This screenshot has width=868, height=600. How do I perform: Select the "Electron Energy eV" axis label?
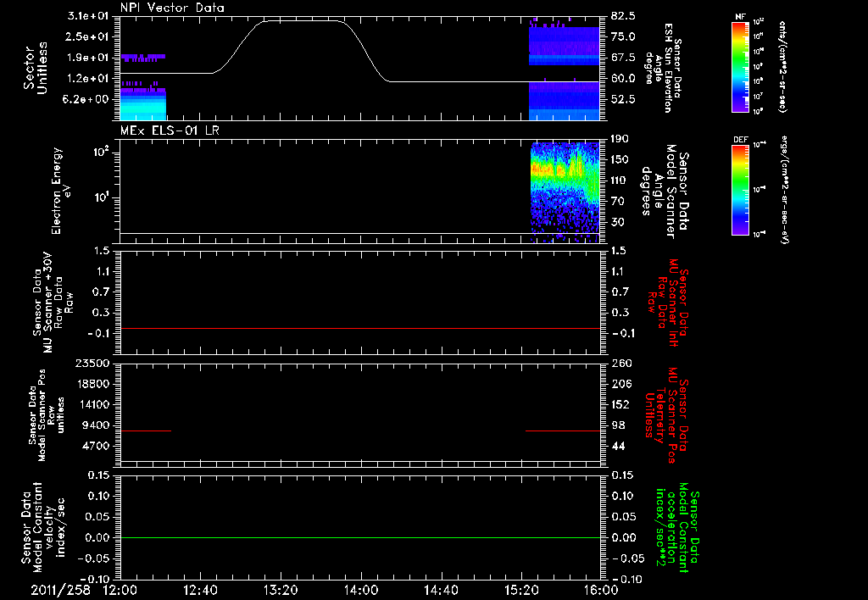pos(60,191)
